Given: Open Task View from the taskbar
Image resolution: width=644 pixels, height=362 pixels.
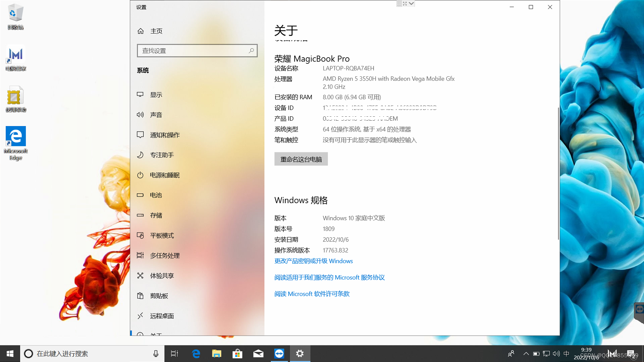Looking at the screenshot, I should pos(174,354).
